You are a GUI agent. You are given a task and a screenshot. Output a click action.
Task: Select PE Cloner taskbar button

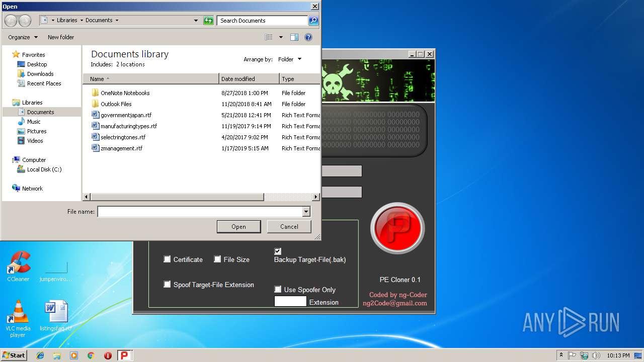pyautogui.click(x=124, y=355)
